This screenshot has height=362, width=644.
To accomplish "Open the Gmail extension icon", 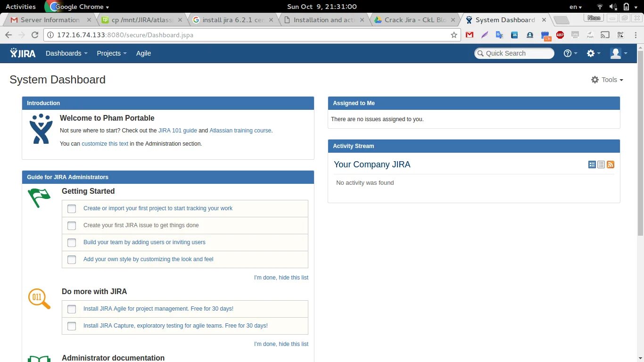I will [470, 35].
